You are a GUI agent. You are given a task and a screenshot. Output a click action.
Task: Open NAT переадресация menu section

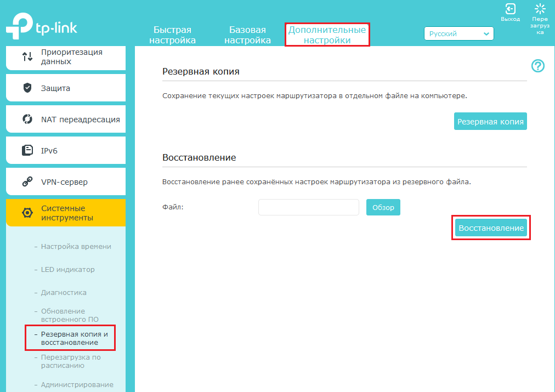click(66, 119)
